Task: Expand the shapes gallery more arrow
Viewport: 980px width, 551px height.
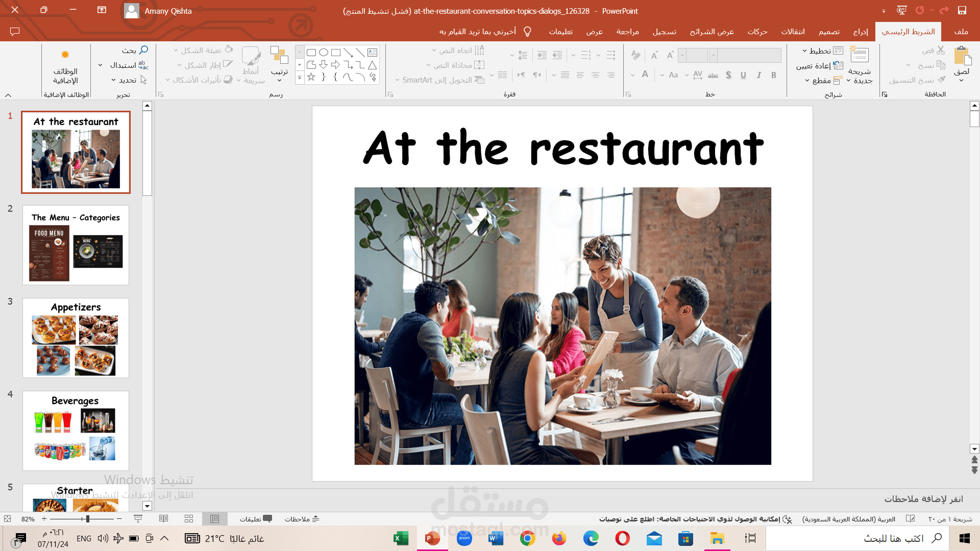Action: tap(300, 78)
